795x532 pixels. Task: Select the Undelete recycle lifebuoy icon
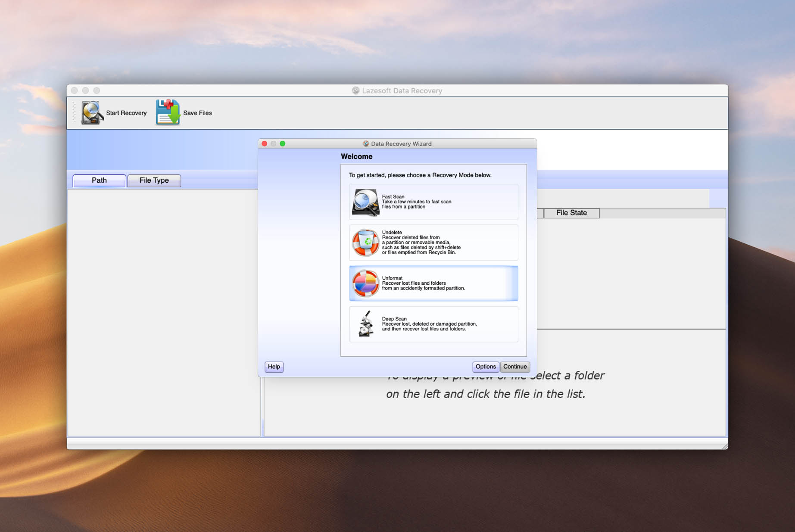click(x=365, y=243)
